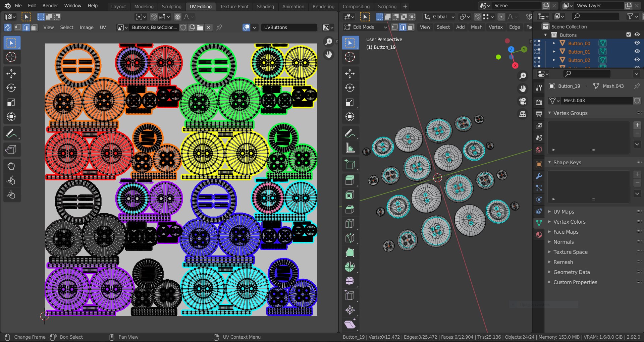Open the Modifier Properties wrench tab
Image resolution: width=644 pixels, height=342 pixels.
[x=539, y=176]
